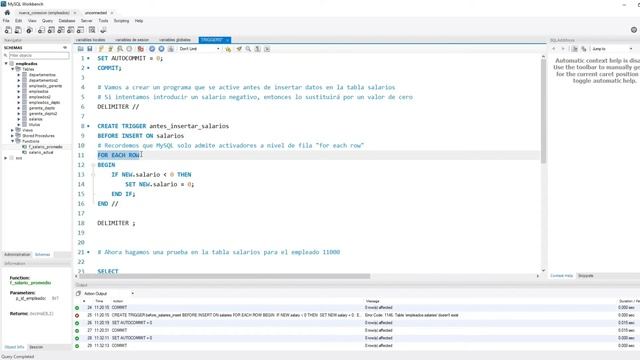Open the Database menu
The width and height of the screenshot is (640, 360).
click(x=67, y=21)
